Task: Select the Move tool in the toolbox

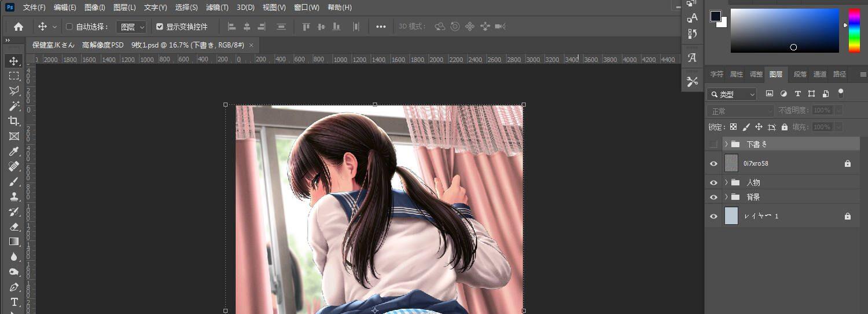Action: pyautogui.click(x=14, y=61)
